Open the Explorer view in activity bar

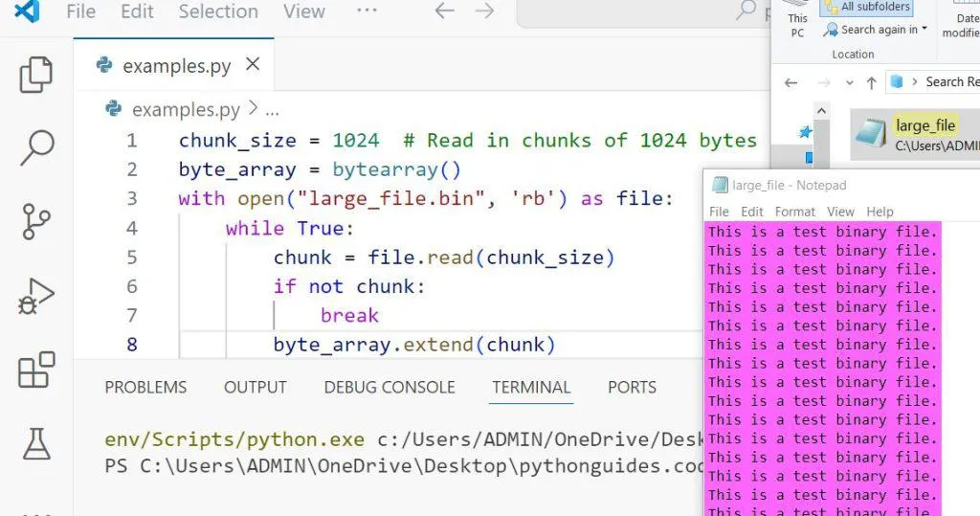click(x=36, y=75)
